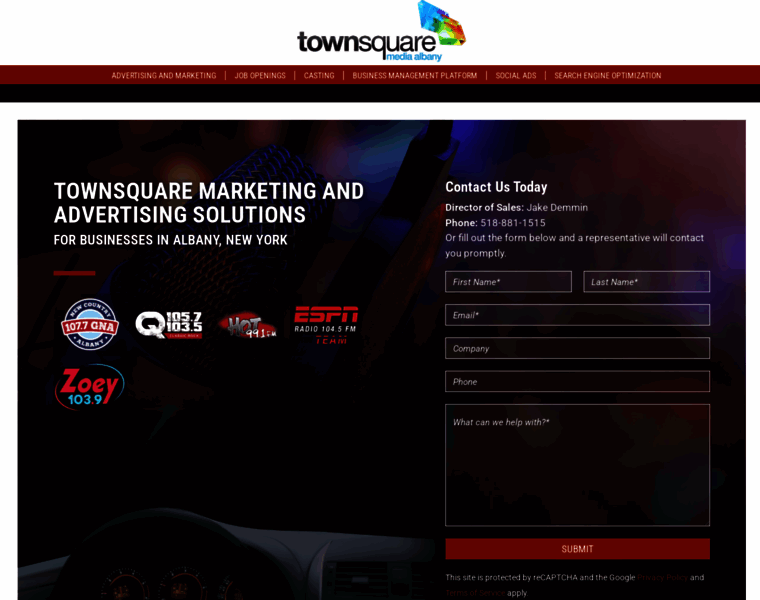This screenshot has height=600, width=760.
Task: Click 'Contact Us Today' heading
Action: (x=496, y=187)
